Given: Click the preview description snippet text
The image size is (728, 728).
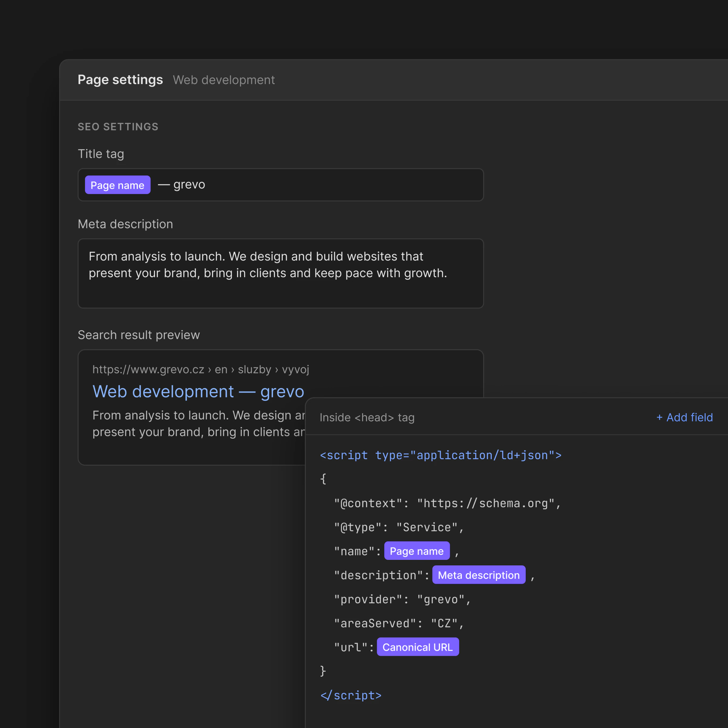Looking at the screenshot, I should pyautogui.click(x=199, y=423).
